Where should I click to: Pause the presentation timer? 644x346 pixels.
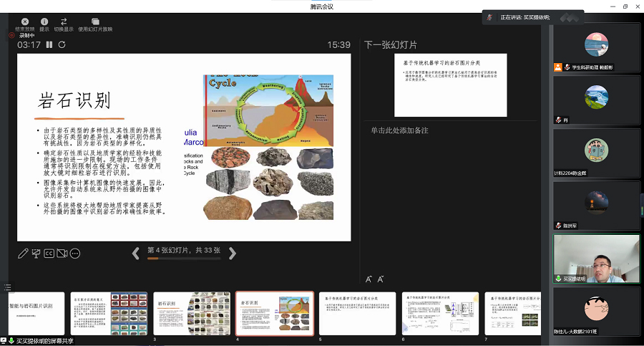tap(49, 44)
